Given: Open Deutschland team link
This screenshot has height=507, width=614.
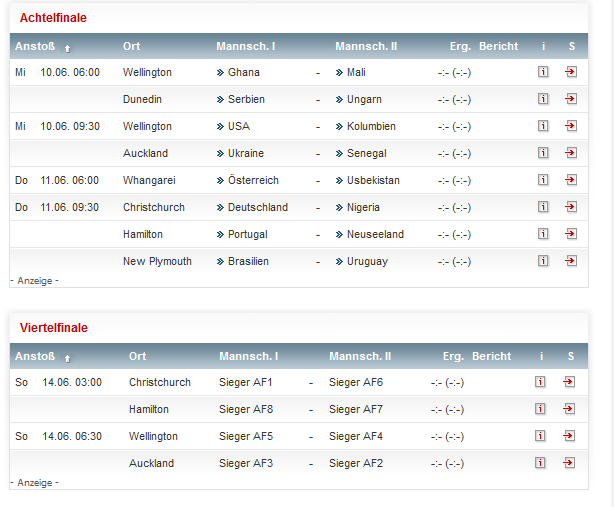Looking at the screenshot, I should point(257,207).
